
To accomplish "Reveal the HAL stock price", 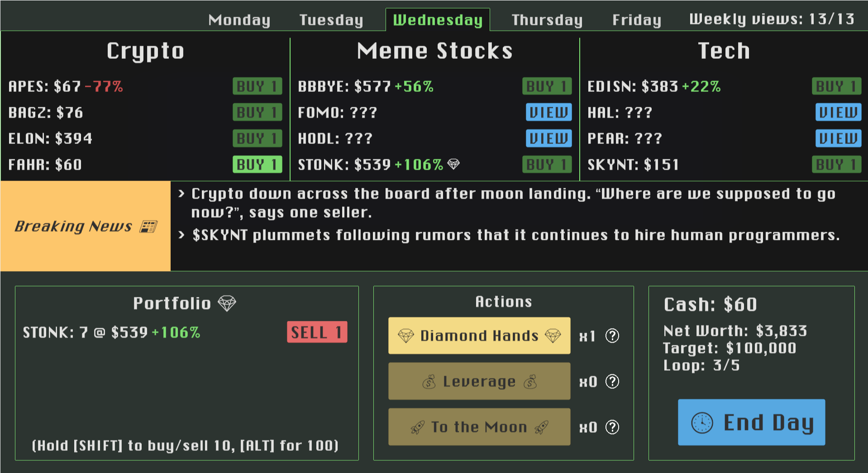I will pyautogui.click(x=838, y=112).
